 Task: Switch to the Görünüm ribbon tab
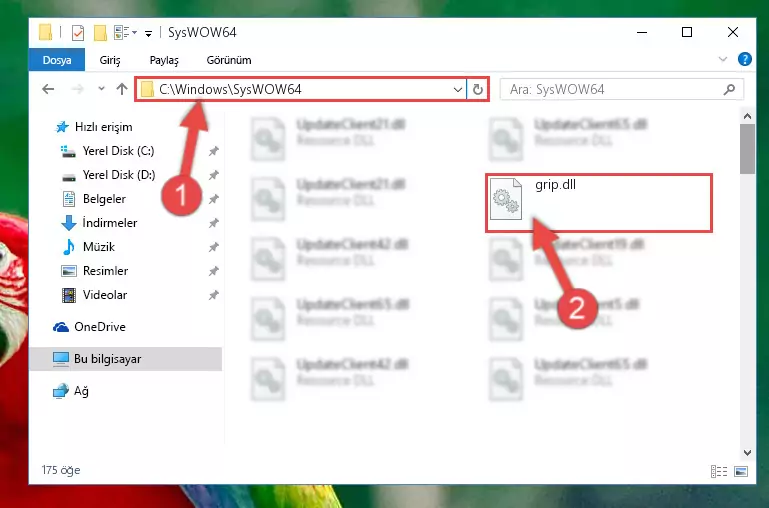(229, 60)
